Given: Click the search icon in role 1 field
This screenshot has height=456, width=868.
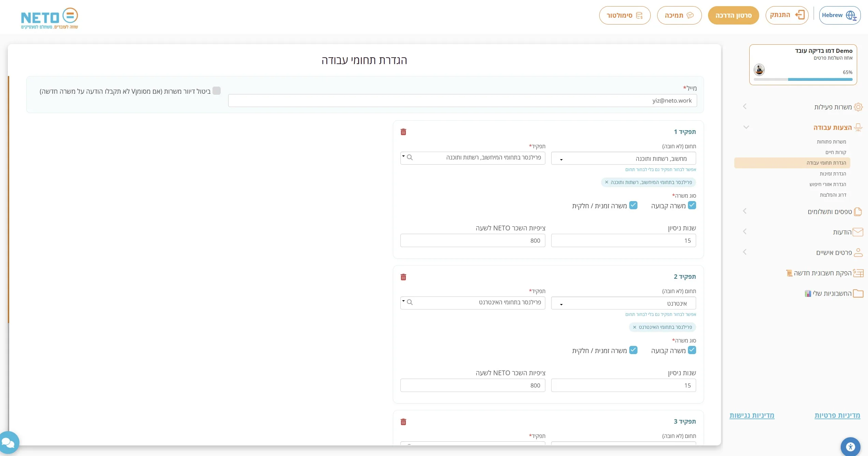Looking at the screenshot, I should coord(410,157).
